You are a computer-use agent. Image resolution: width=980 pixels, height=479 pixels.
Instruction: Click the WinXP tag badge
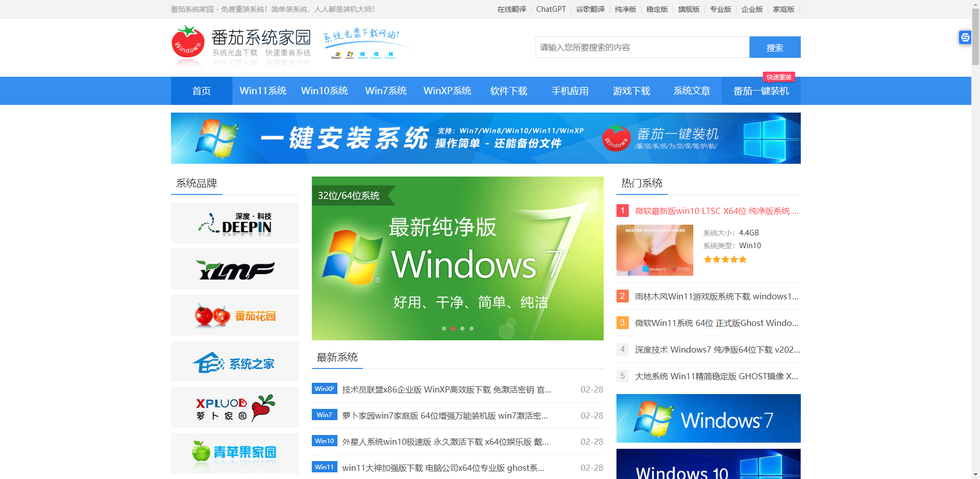[325, 389]
